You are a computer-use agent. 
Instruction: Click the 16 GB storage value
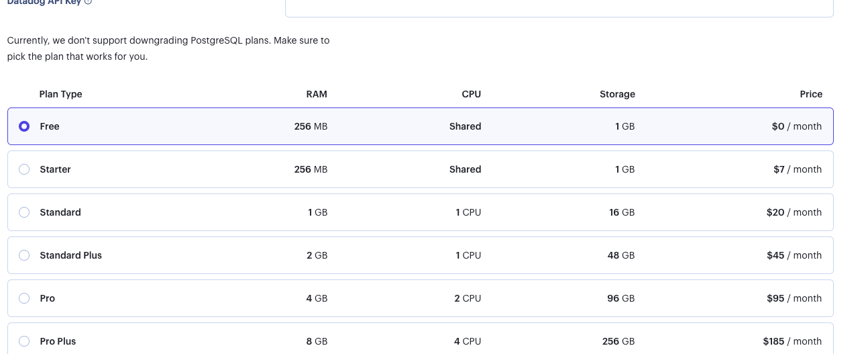pyautogui.click(x=622, y=212)
